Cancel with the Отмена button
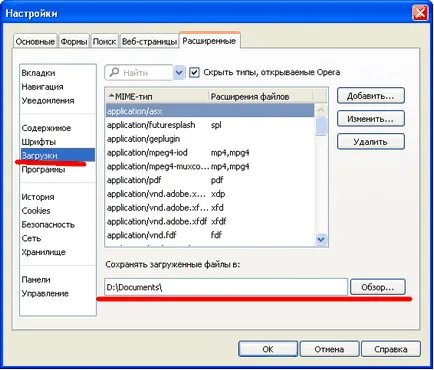 tap(329, 349)
